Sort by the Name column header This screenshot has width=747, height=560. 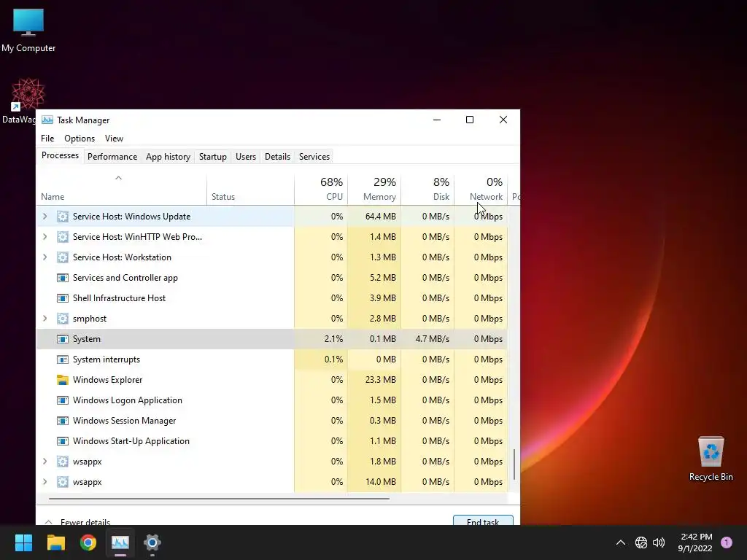122,190
